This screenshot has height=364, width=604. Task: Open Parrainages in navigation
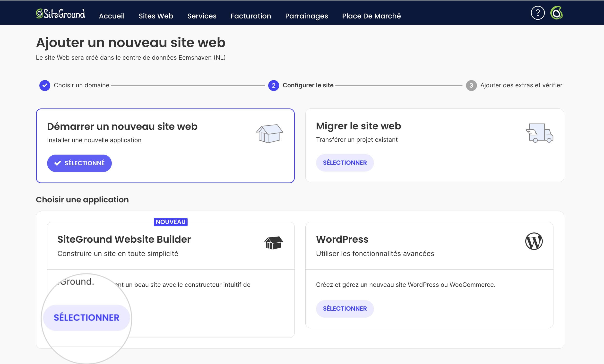point(306,16)
